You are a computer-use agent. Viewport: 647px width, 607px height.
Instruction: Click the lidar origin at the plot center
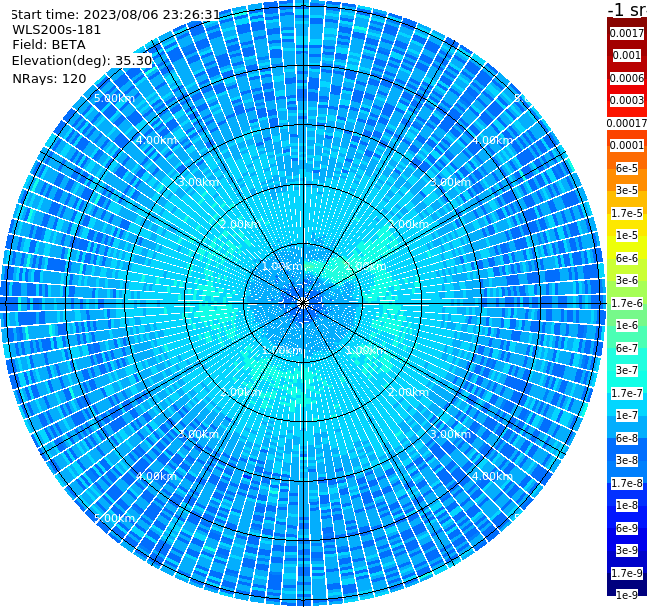pyautogui.click(x=303, y=304)
